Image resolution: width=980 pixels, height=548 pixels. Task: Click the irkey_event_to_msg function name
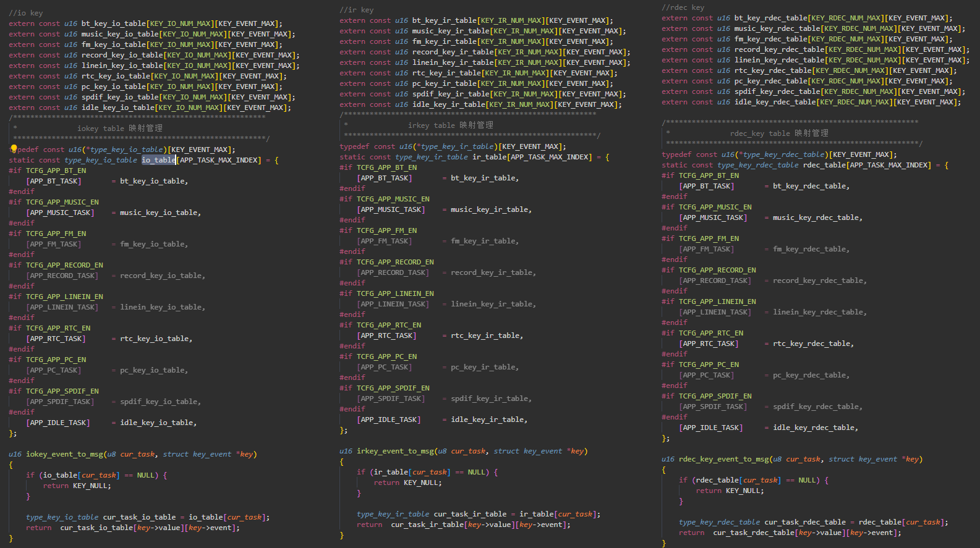pyautogui.click(x=395, y=451)
